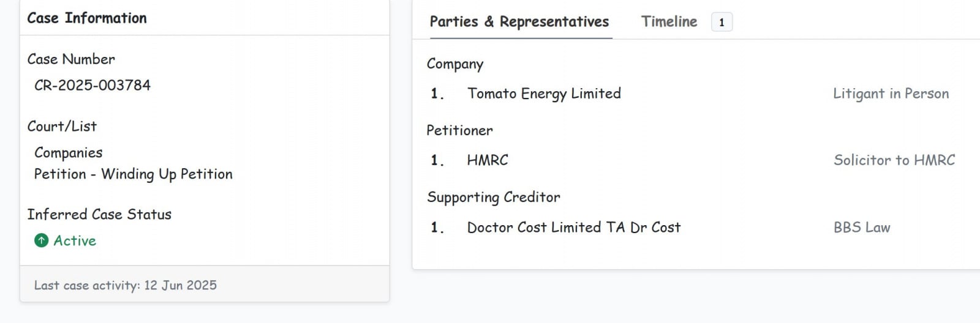The image size is (980, 323).
Task: Open Doctor Cost Limited TA Dr Cost
Action: pos(574,228)
